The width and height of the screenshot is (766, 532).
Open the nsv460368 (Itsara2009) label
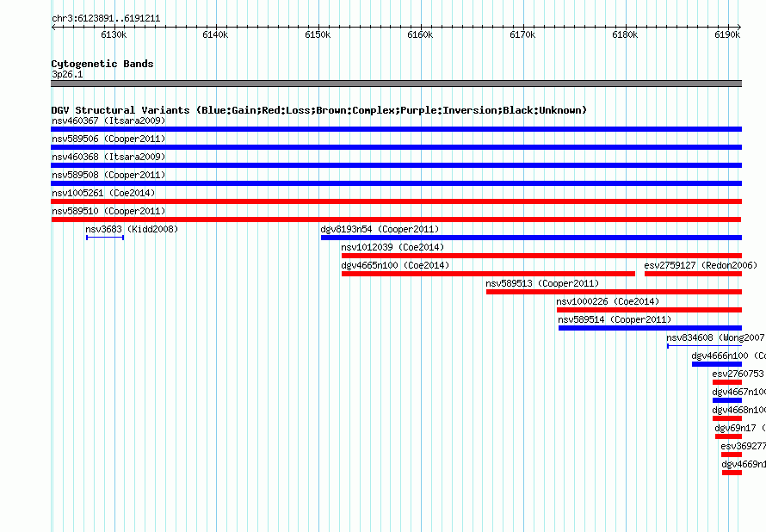tap(108, 157)
